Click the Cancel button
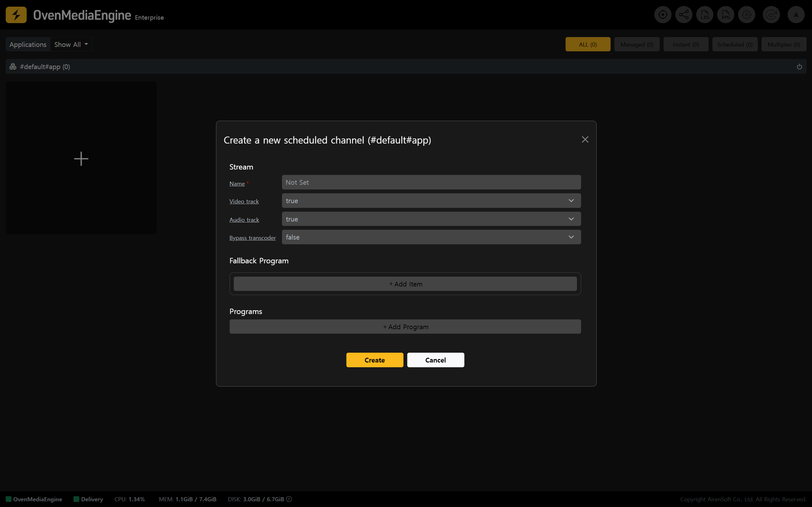Viewport: 812px width, 507px height. [435, 360]
